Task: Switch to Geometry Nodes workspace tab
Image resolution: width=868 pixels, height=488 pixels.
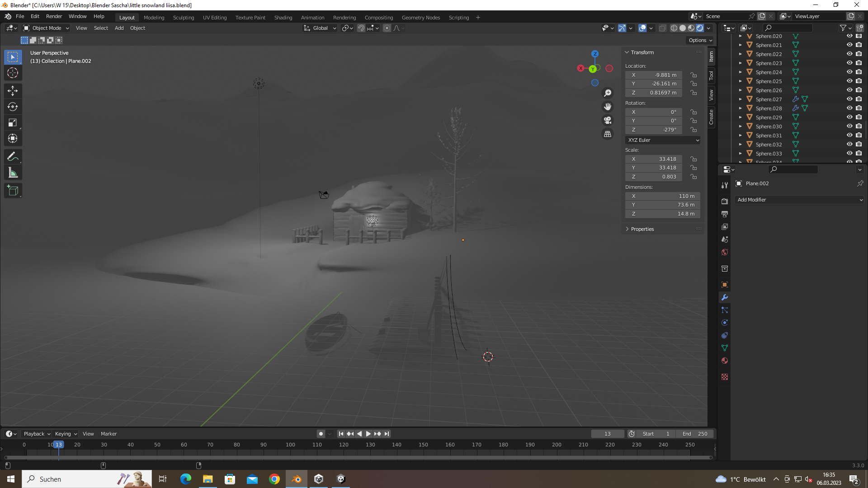Action: pos(420,18)
